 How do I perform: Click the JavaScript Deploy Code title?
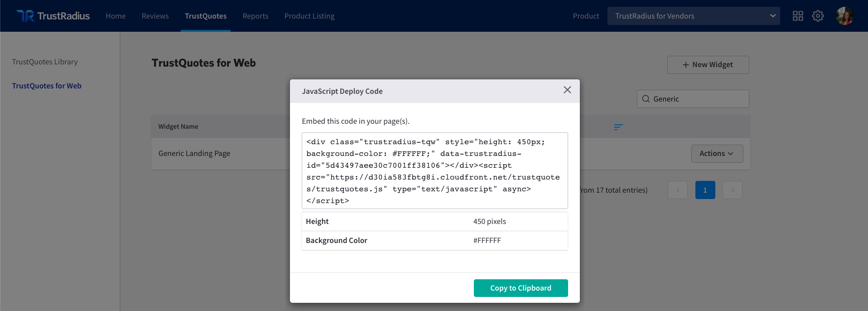[342, 91]
